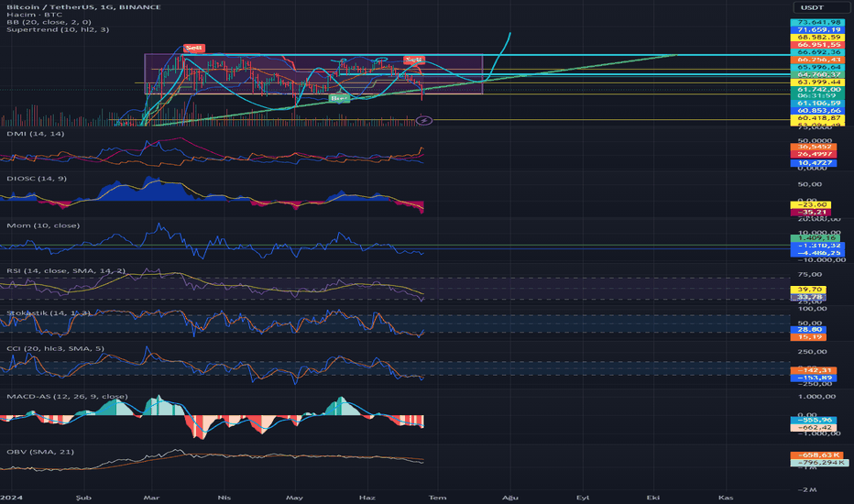This screenshot has width=854, height=504.
Task: Click the 66.692,36 price label
Action: (817, 52)
